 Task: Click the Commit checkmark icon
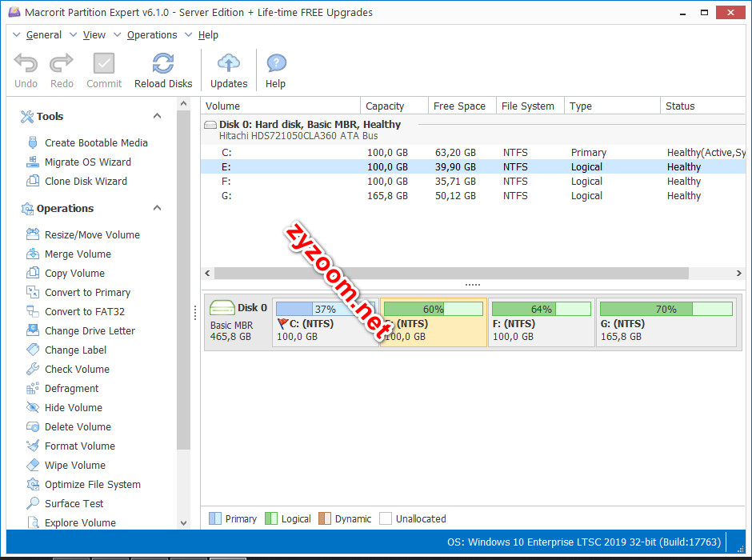[x=103, y=63]
